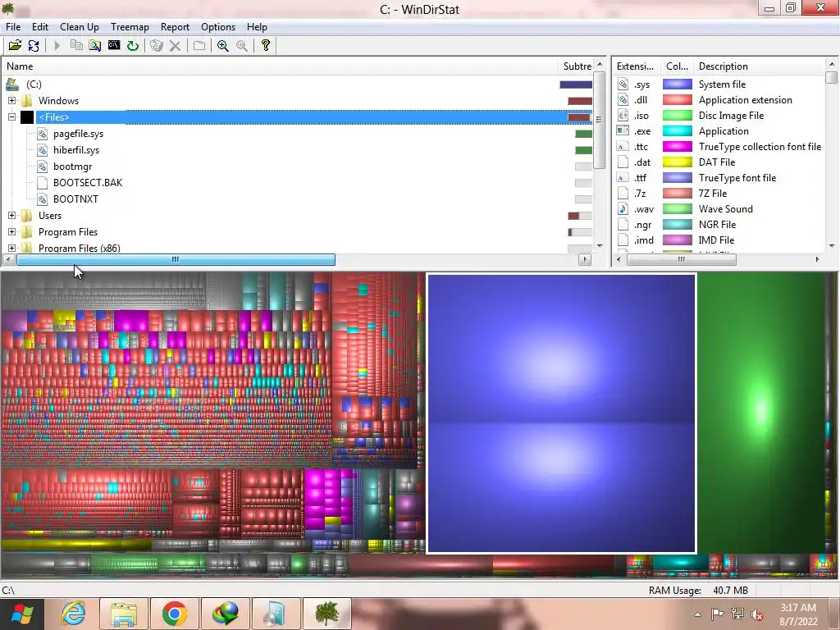Click the .ttc magenta color swatch
The image size is (840, 630).
point(677,146)
